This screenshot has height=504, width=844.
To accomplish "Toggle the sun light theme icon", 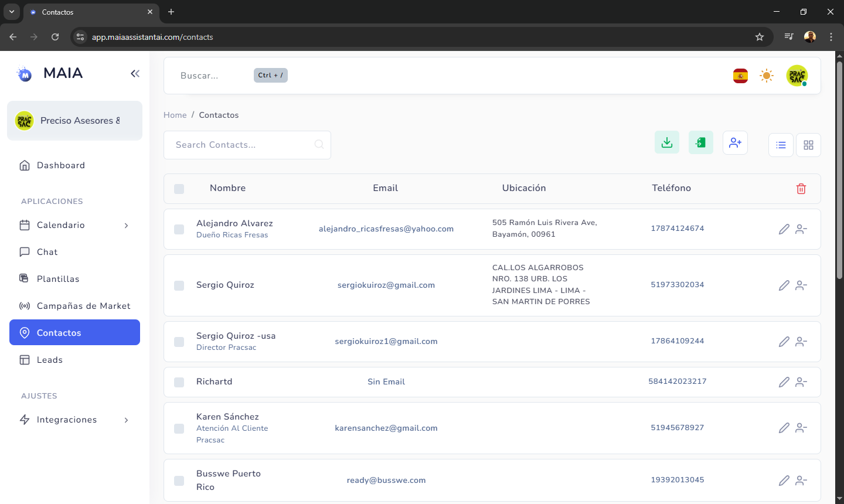I will 766,76.
